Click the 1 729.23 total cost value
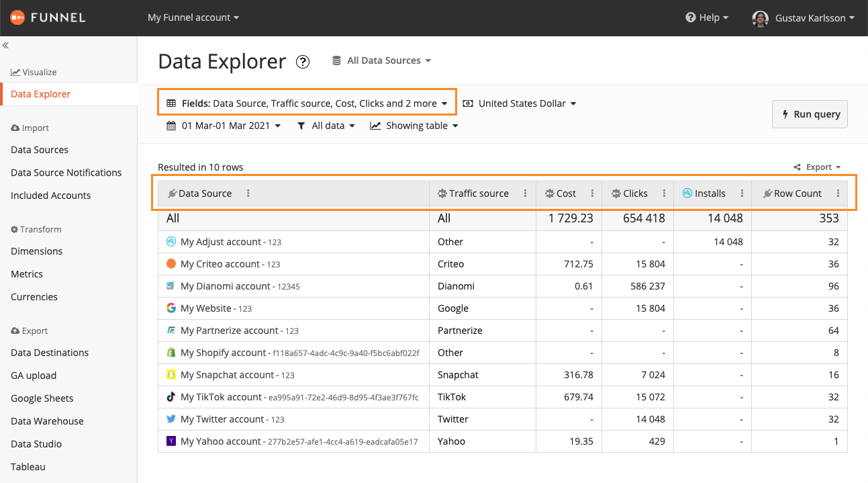This screenshot has width=868, height=483. (x=571, y=218)
